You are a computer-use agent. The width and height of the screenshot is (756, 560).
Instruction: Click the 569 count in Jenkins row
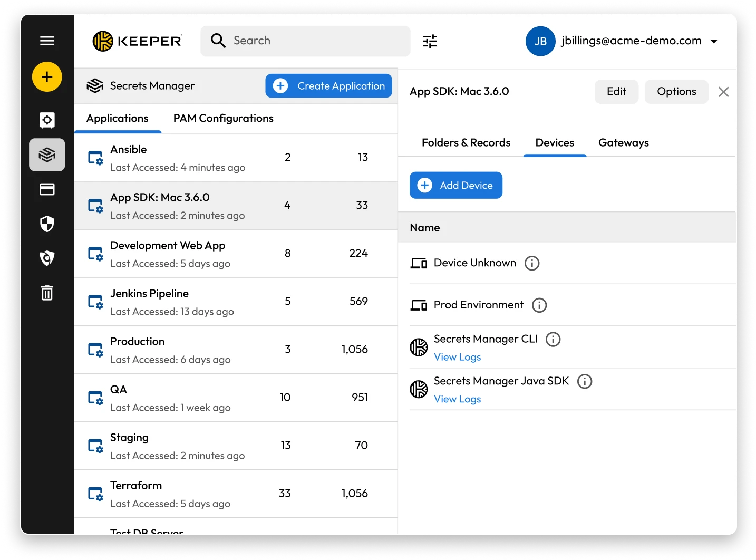coord(358,302)
